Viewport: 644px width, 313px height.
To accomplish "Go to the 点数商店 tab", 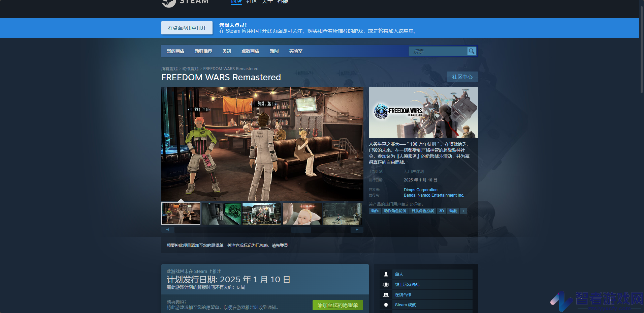I will coord(250,51).
